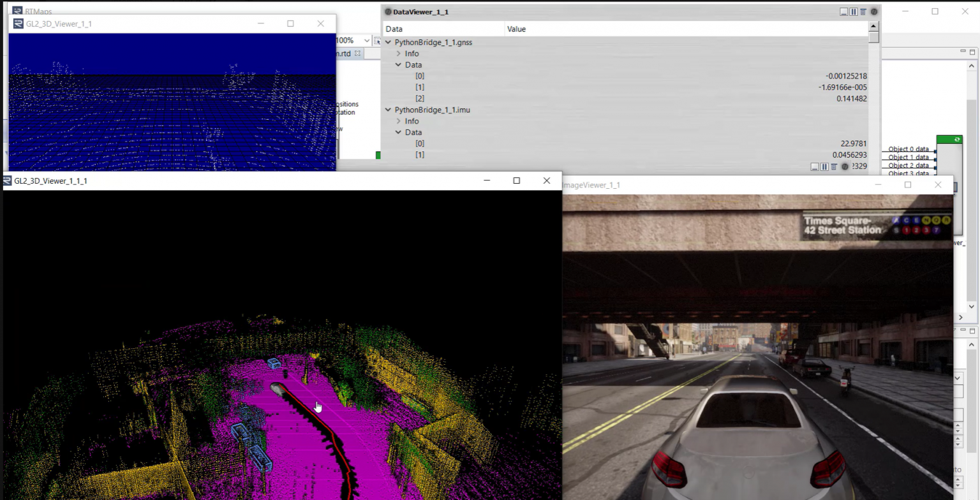980x500 pixels.
Task: Click the Value column header
Action: click(x=516, y=29)
